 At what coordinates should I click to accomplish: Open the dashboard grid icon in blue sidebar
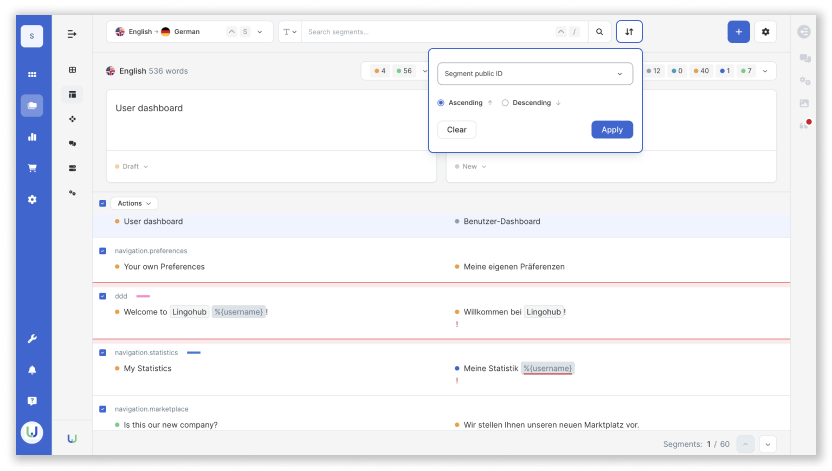pos(32,74)
